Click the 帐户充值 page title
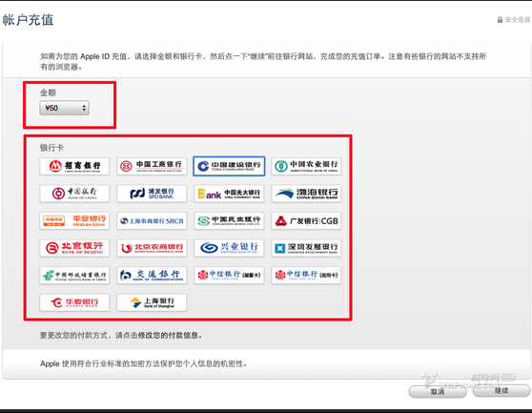This screenshot has width=532, height=413. pos(29,20)
